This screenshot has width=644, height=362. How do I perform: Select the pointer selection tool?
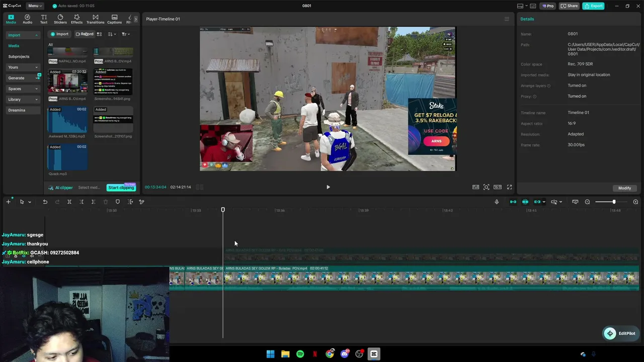point(22,202)
